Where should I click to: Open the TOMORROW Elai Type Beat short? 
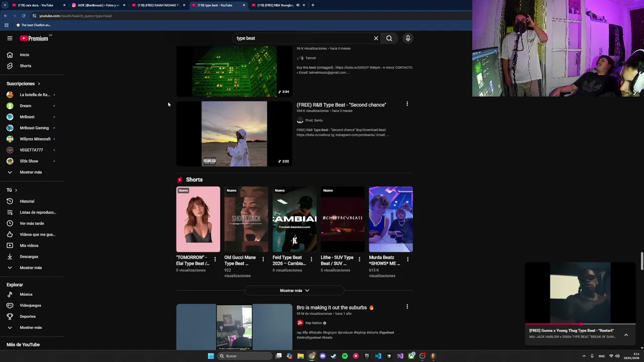tap(198, 219)
